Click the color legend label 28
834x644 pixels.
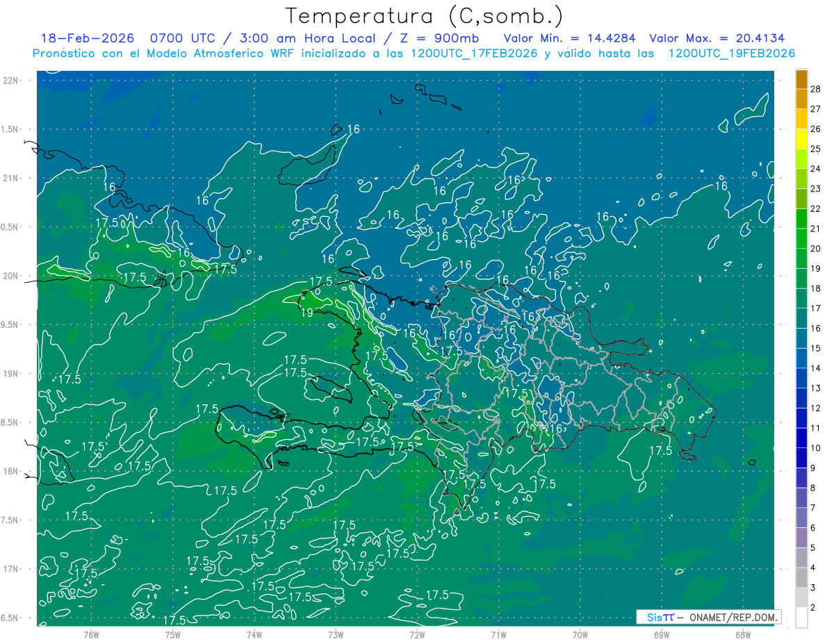[x=816, y=90]
